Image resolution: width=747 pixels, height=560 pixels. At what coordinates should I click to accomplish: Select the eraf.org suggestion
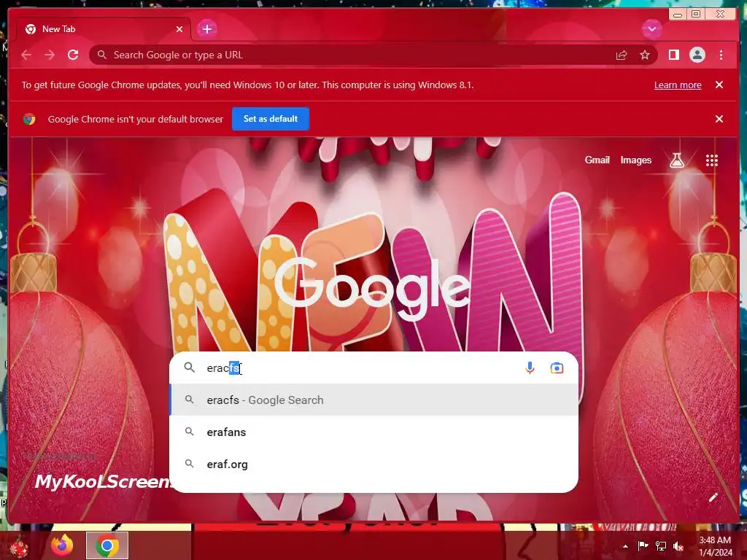click(374, 464)
